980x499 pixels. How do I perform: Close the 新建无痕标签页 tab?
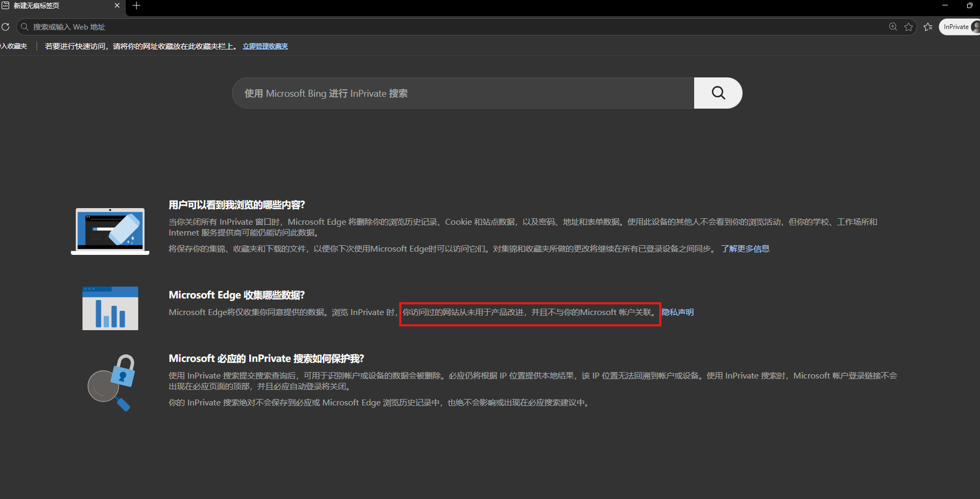pos(117,5)
